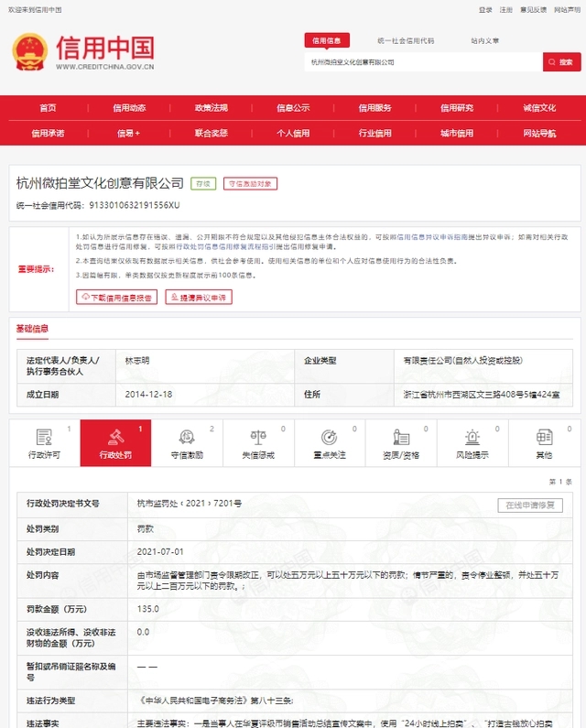Click enterprise type 有限责任公司(自然人投资或控股)
586x728 pixels.
(x=462, y=361)
